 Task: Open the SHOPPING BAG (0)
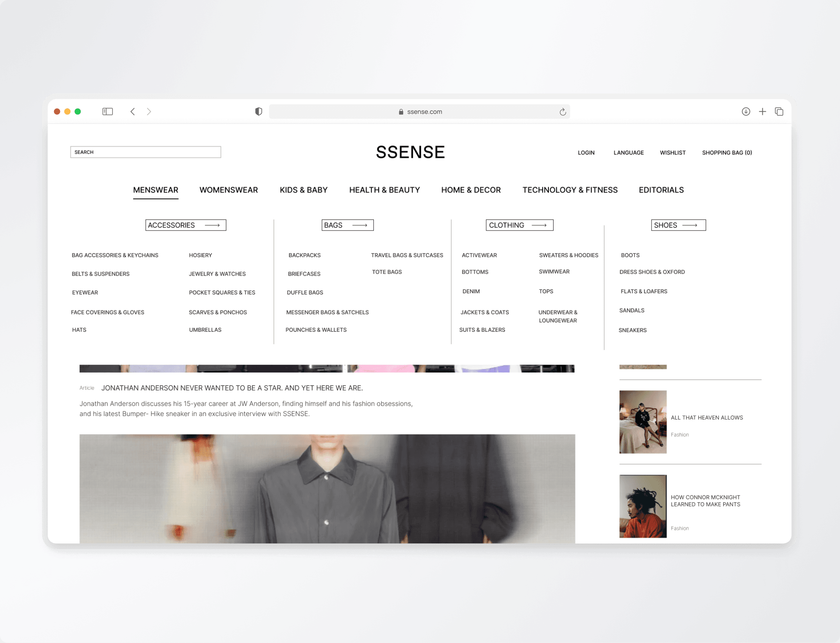[x=727, y=153]
